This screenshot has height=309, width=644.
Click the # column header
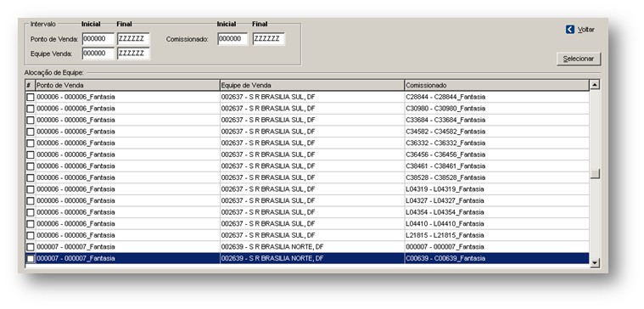[x=30, y=85]
